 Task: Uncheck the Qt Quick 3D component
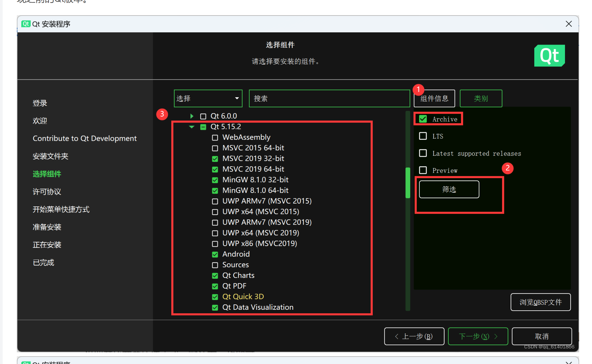pos(215,297)
